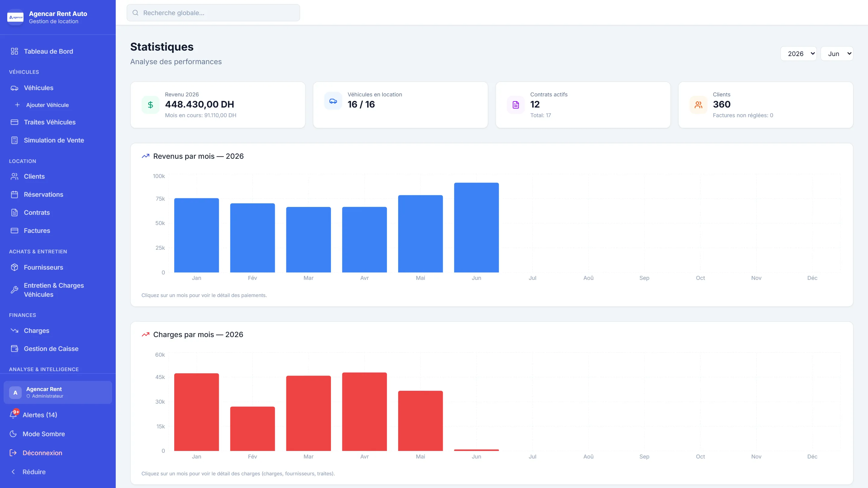The width and height of the screenshot is (868, 488).
Task: Click the Gestion de Caisse wallet icon
Action: tap(14, 349)
